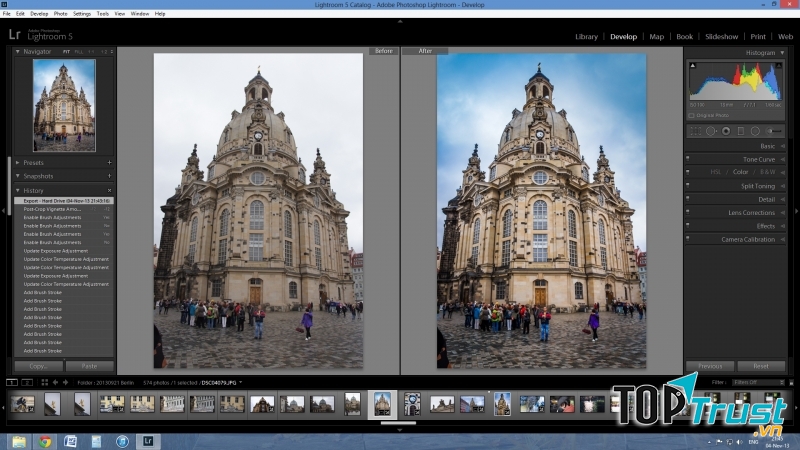Click the Previous button
The height and width of the screenshot is (450, 800).
tap(710, 366)
